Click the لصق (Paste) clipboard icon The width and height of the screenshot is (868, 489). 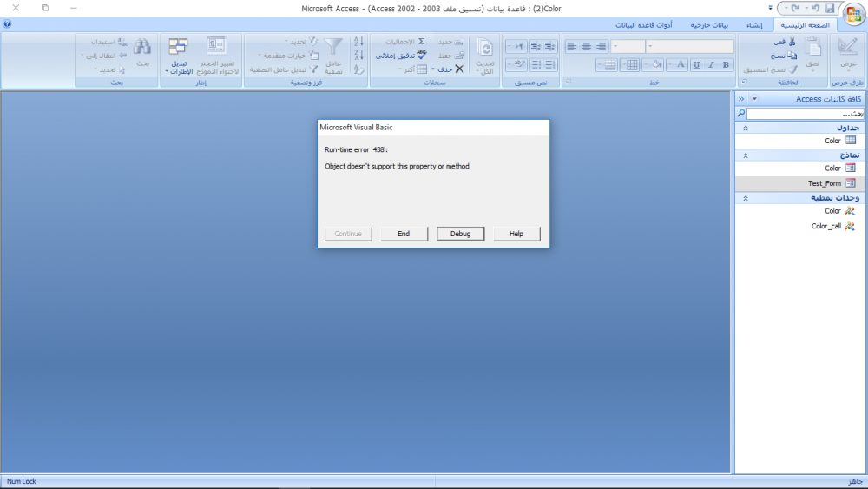pyautogui.click(x=812, y=47)
